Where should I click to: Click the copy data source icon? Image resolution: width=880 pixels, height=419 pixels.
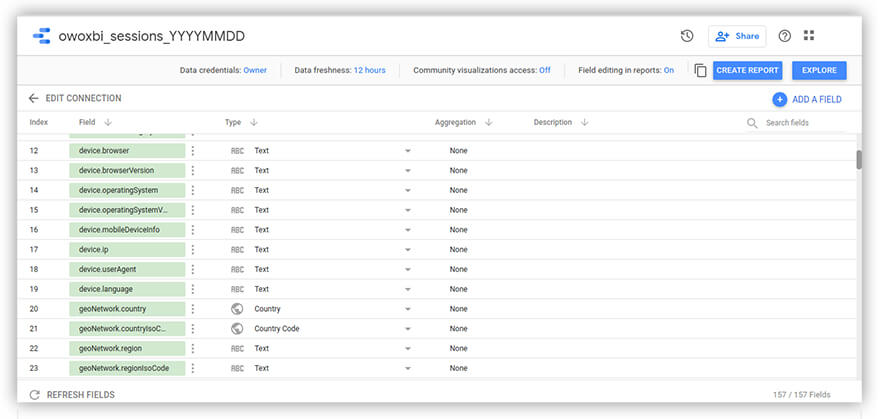(700, 71)
